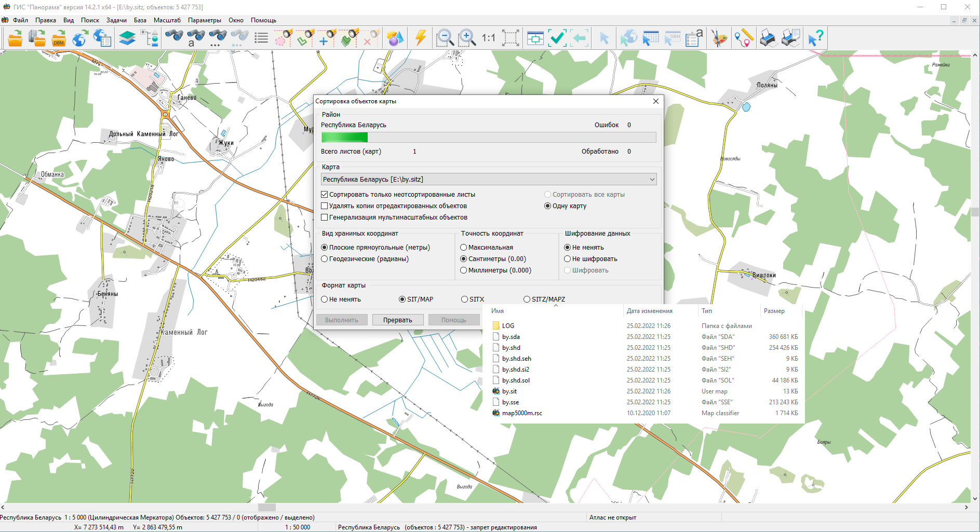Enable removing copies of edited objects
This screenshot has width=980, height=532.
pyautogui.click(x=325, y=206)
